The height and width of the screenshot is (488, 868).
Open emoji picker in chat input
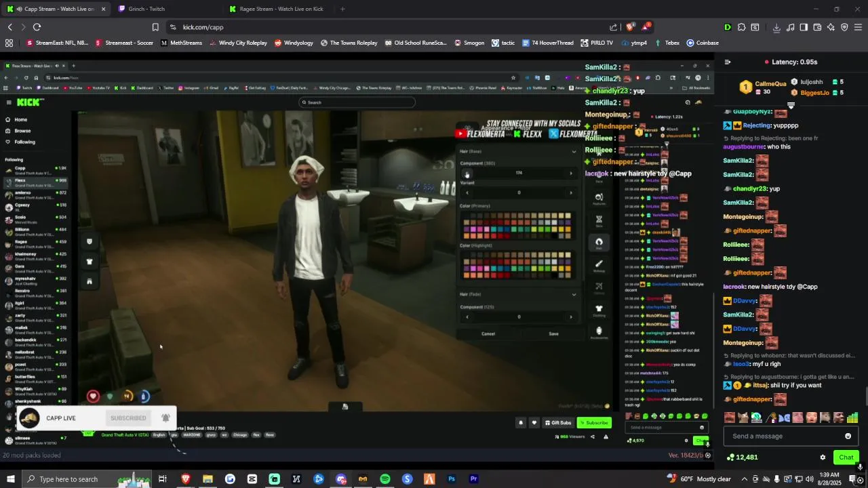tap(848, 436)
